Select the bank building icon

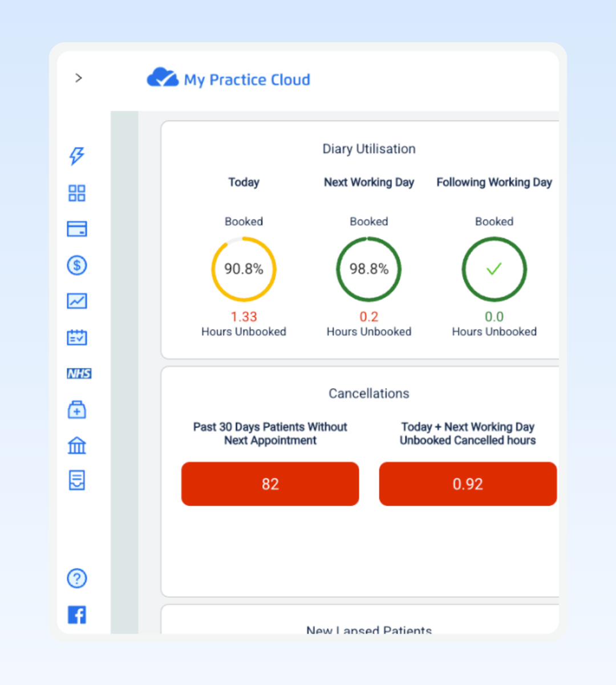point(77,445)
